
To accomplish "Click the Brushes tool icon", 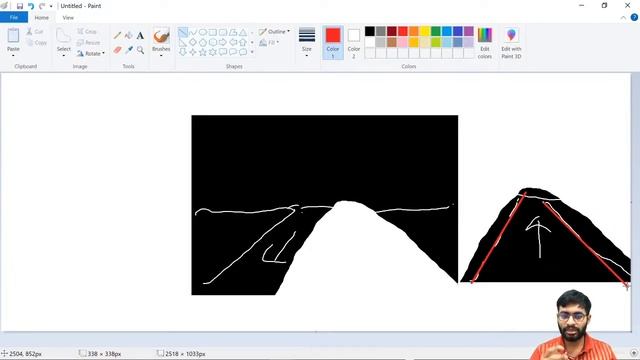I will (161, 36).
